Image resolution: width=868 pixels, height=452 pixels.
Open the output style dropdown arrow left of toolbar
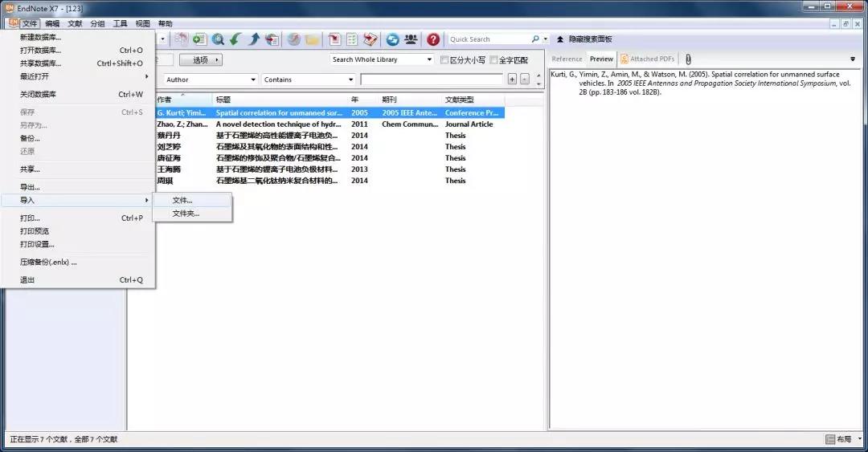pos(162,39)
